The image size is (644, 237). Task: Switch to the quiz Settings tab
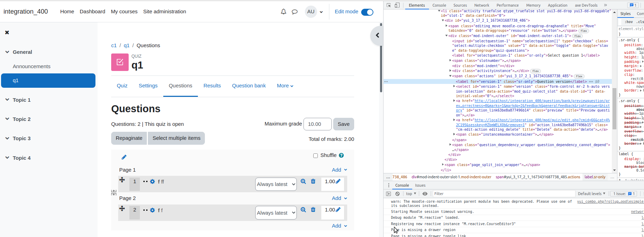pyautogui.click(x=148, y=86)
